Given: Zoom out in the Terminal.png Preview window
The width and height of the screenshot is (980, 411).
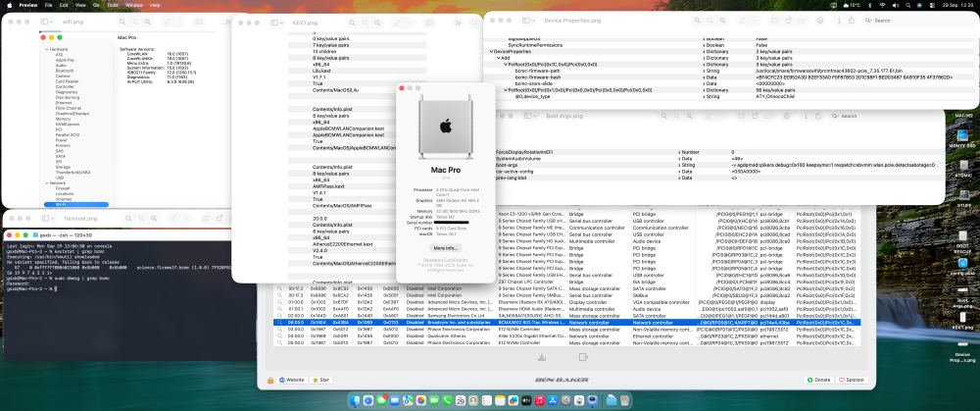Looking at the screenshot, I should tap(129, 219).
